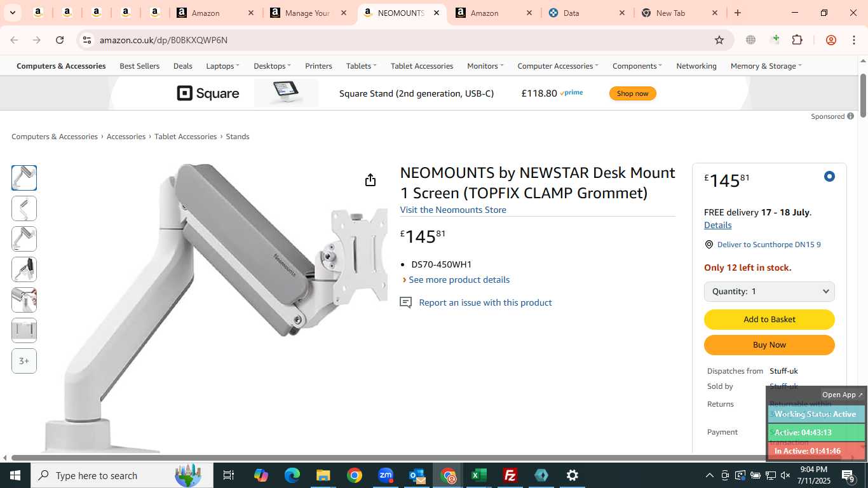Open the Quantity dropdown

tap(769, 292)
